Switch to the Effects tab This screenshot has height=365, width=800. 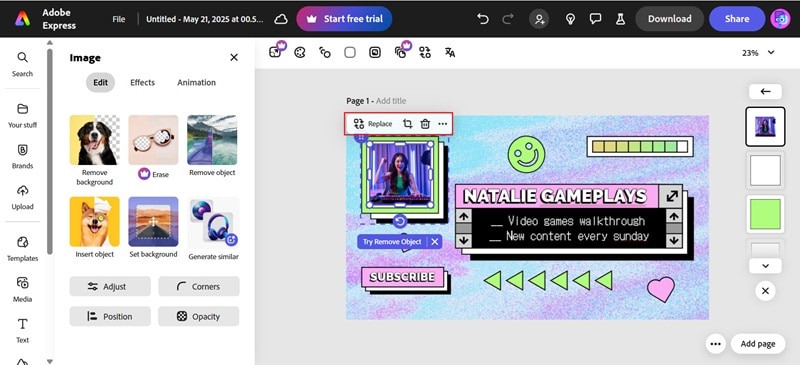tap(142, 82)
